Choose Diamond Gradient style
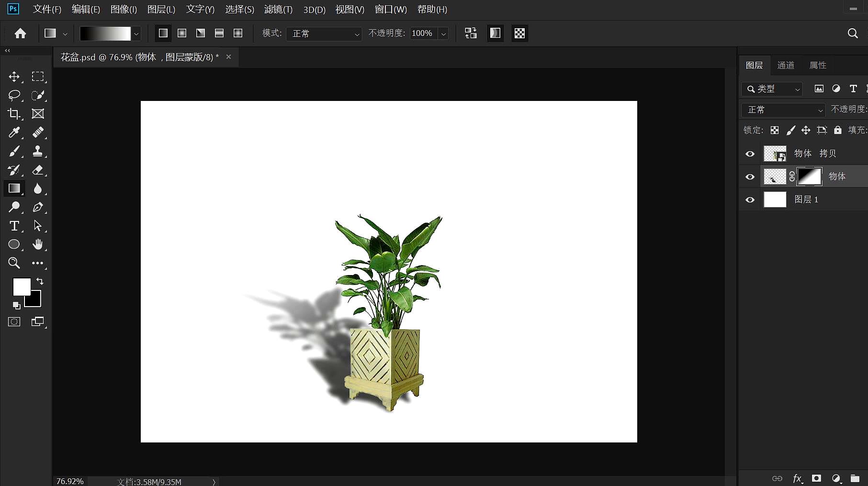The image size is (868, 486). (238, 33)
